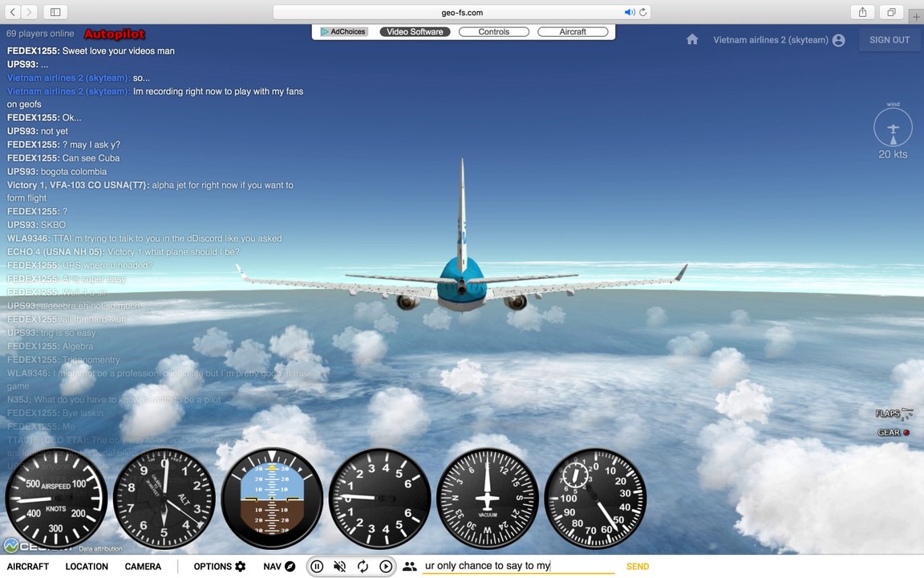Click the Autopilot status label
This screenshot has height=578, width=924.
pos(115,35)
